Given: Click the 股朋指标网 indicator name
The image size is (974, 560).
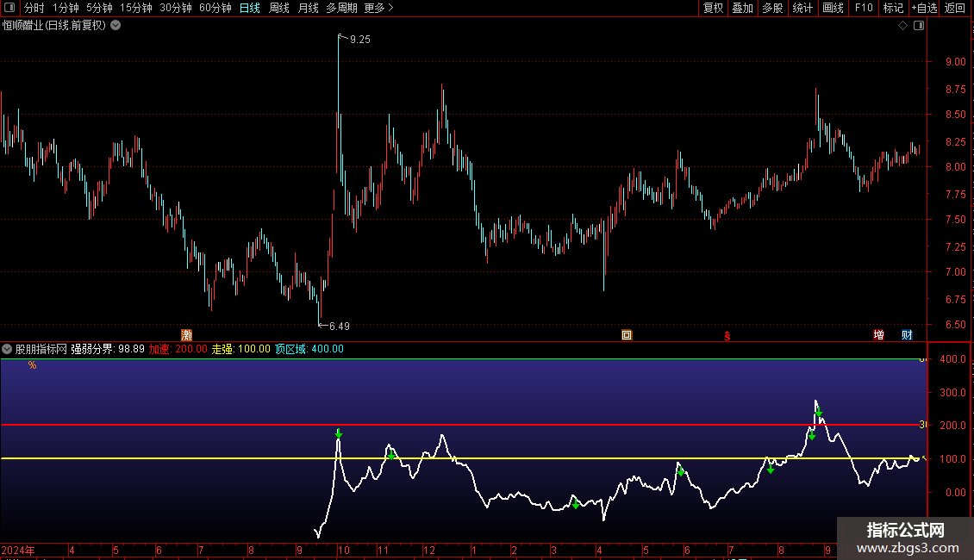Looking at the screenshot, I should pyautogui.click(x=41, y=349).
